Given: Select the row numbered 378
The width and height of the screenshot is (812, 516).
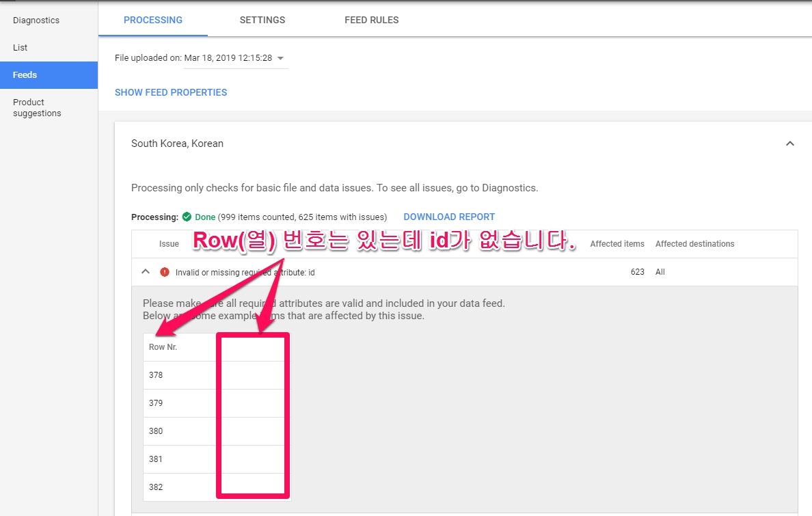Looking at the screenshot, I should point(156,375).
